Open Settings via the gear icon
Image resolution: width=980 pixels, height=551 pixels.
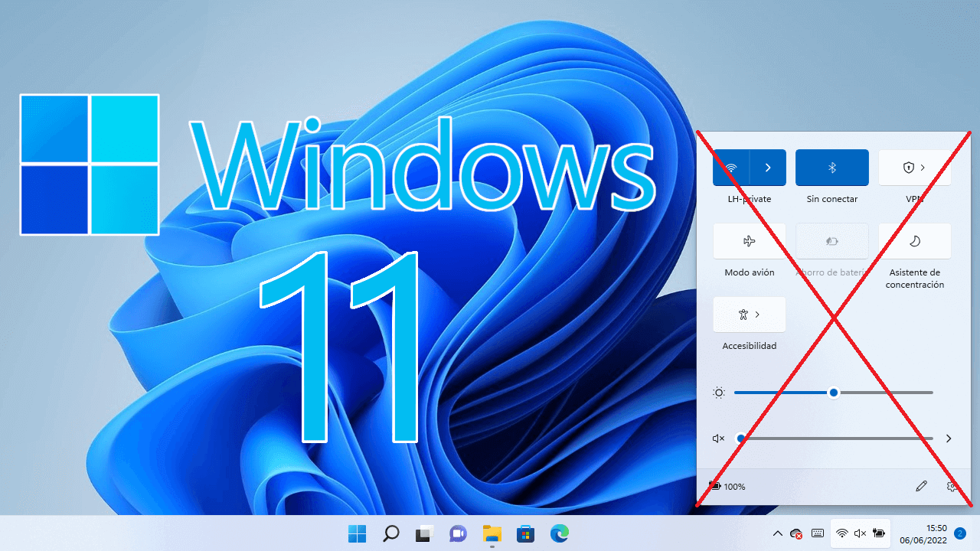(x=952, y=486)
